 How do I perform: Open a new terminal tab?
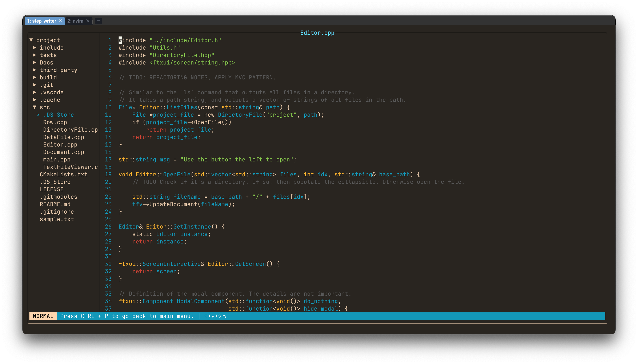click(x=98, y=21)
